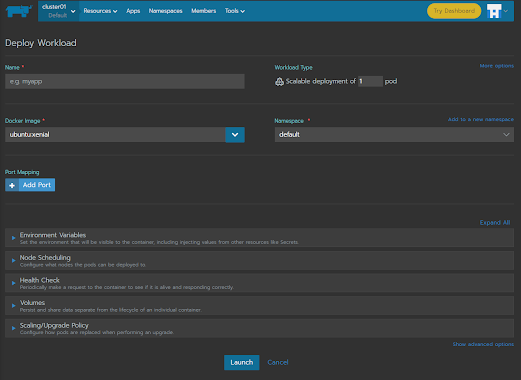
Task: Open the Docker Image dropdown arrow
Action: click(235, 135)
